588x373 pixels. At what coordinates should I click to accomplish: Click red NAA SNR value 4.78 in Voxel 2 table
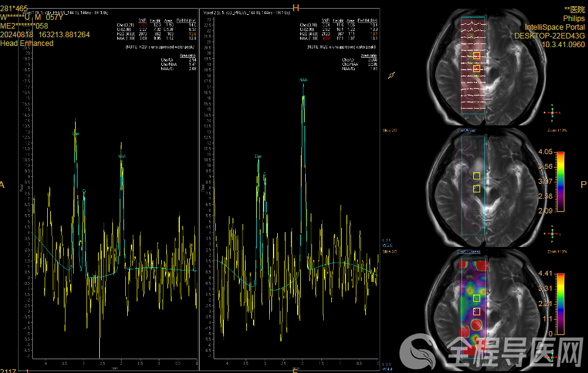coord(326,38)
